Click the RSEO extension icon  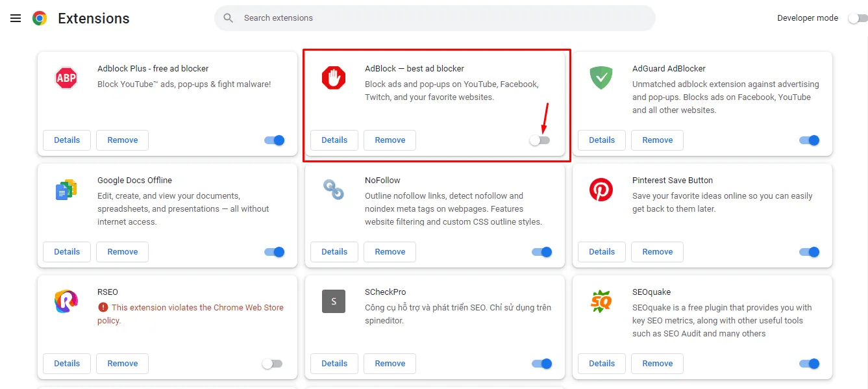pyautogui.click(x=66, y=301)
